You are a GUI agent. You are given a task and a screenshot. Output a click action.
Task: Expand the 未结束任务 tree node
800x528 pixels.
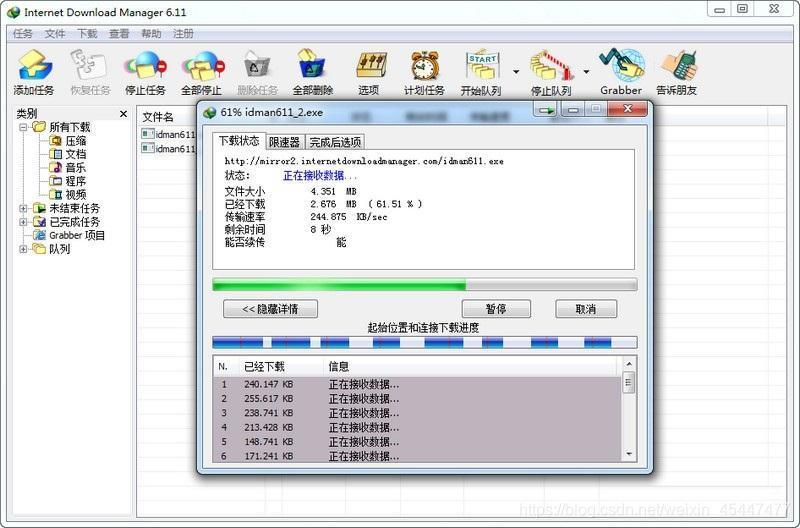pyautogui.click(x=23, y=208)
